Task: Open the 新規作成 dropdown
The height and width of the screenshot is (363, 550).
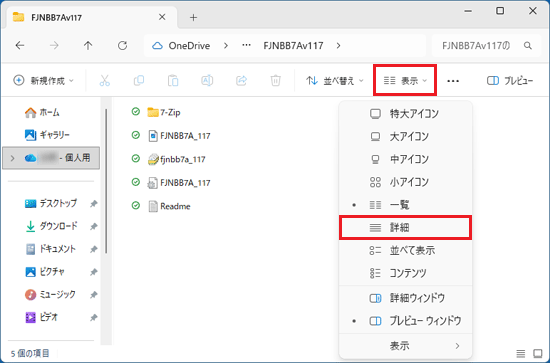Action: 44,81
